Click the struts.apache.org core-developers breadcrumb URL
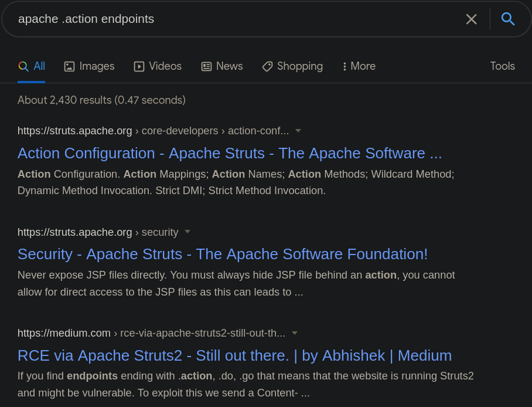 pos(153,131)
